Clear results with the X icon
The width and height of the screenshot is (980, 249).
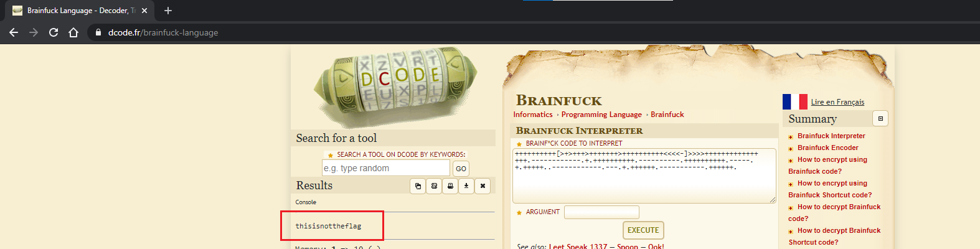(483, 186)
